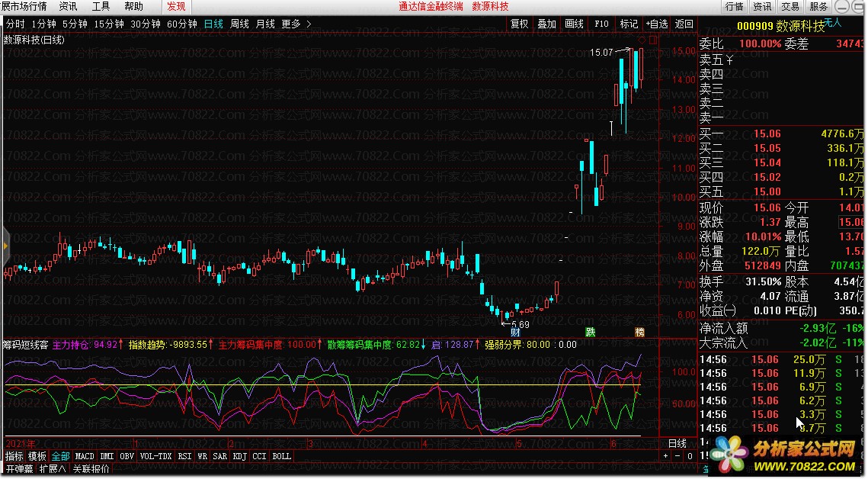The width and height of the screenshot is (868, 479).
Task: Click the stock code 000909 数源科技 header
Action: pos(780,27)
